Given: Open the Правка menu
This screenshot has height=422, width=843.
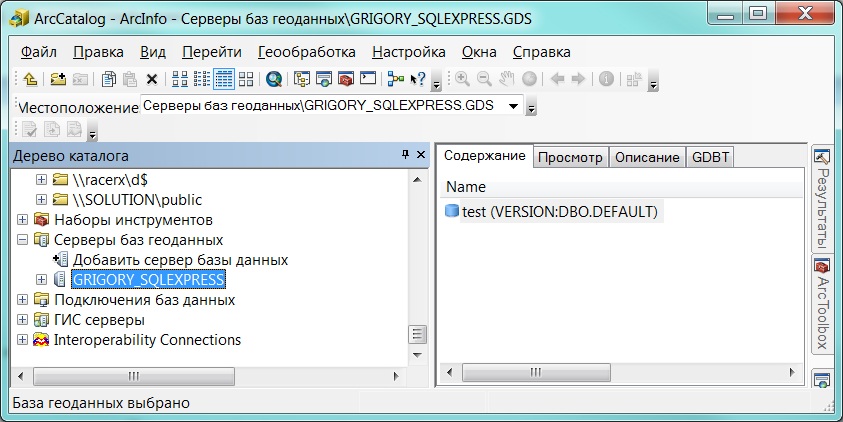Looking at the screenshot, I should click(98, 52).
